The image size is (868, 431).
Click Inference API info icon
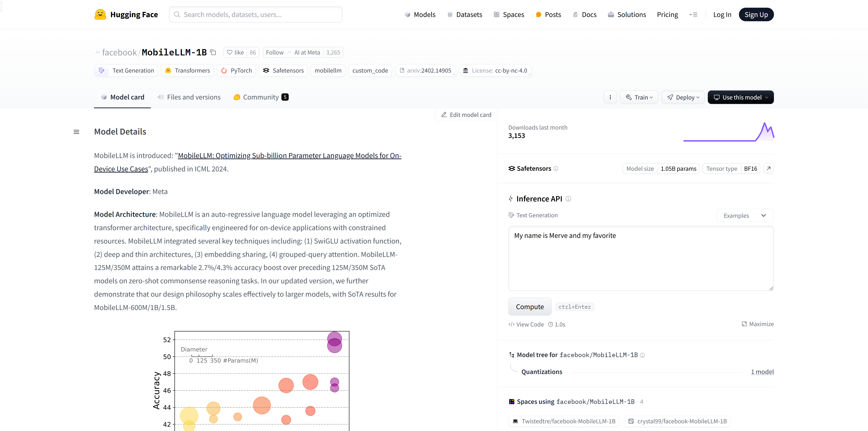tap(568, 199)
